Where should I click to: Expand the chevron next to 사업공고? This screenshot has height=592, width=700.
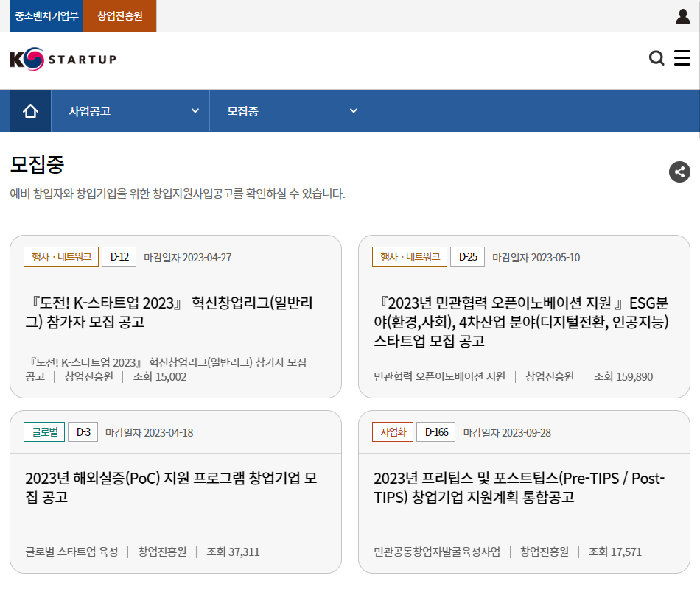195,110
